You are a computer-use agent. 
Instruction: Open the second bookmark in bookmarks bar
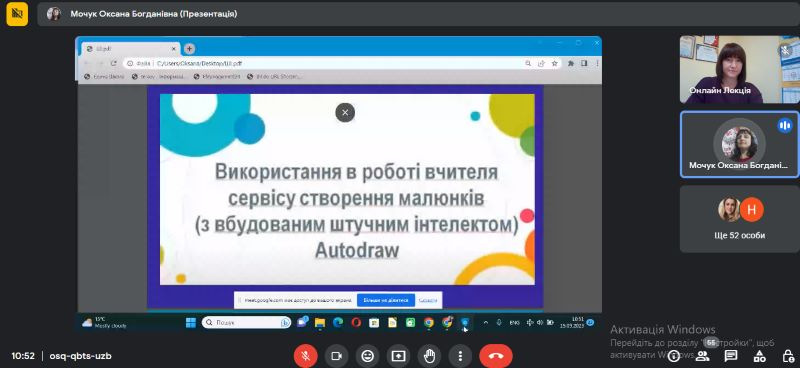[x=159, y=77]
